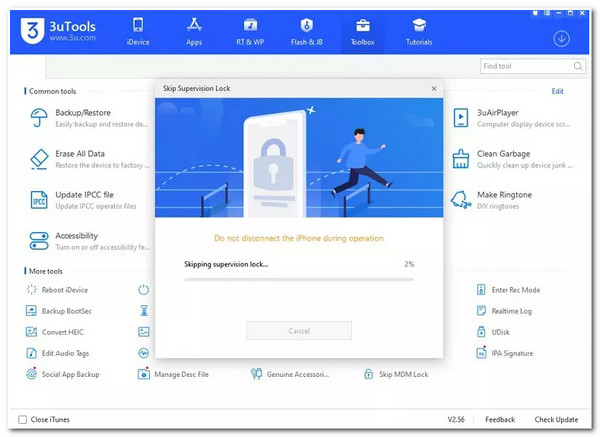This screenshot has width=600, height=437.
Task: Open Erase All Data eraser icon
Action: [39, 159]
